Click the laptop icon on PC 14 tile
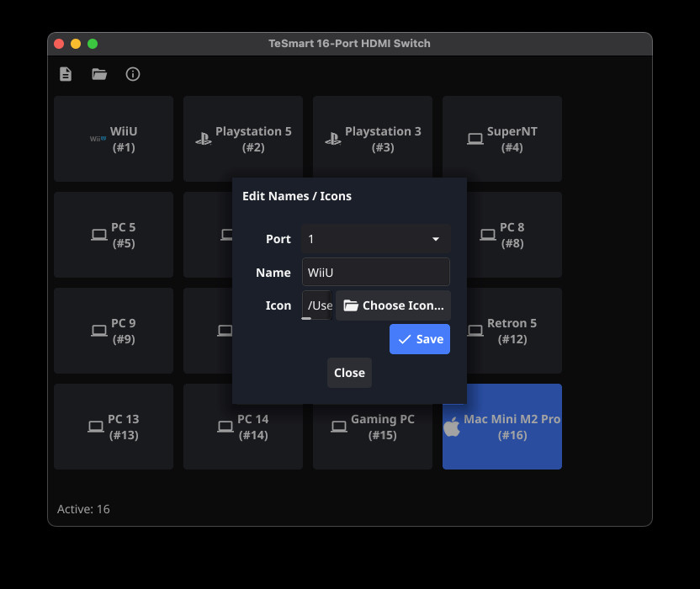700x589 pixels. pyautogui.click(x=225, y=427)
